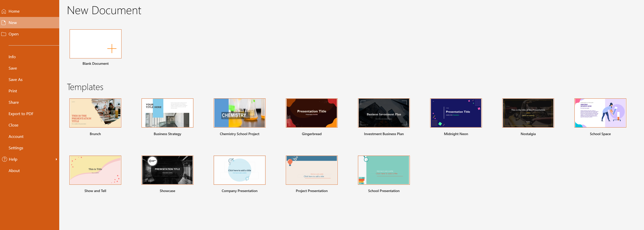Viewport: 644px width, 230px height.
Task: Click Save in the sidebar
Action: click(x=13, y=68)
